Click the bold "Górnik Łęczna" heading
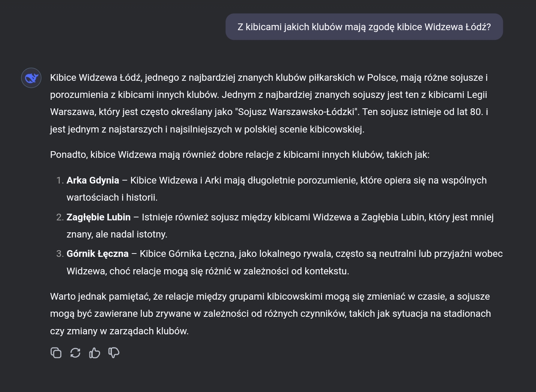This screenshot has width=536, height=392. pyautogui.click(x=98, y=254)
